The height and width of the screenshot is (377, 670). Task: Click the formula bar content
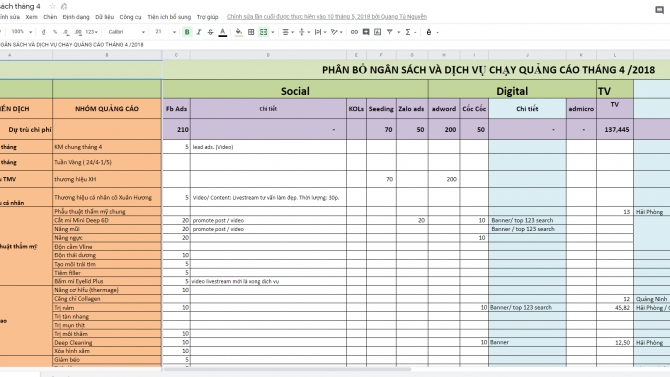72,44
